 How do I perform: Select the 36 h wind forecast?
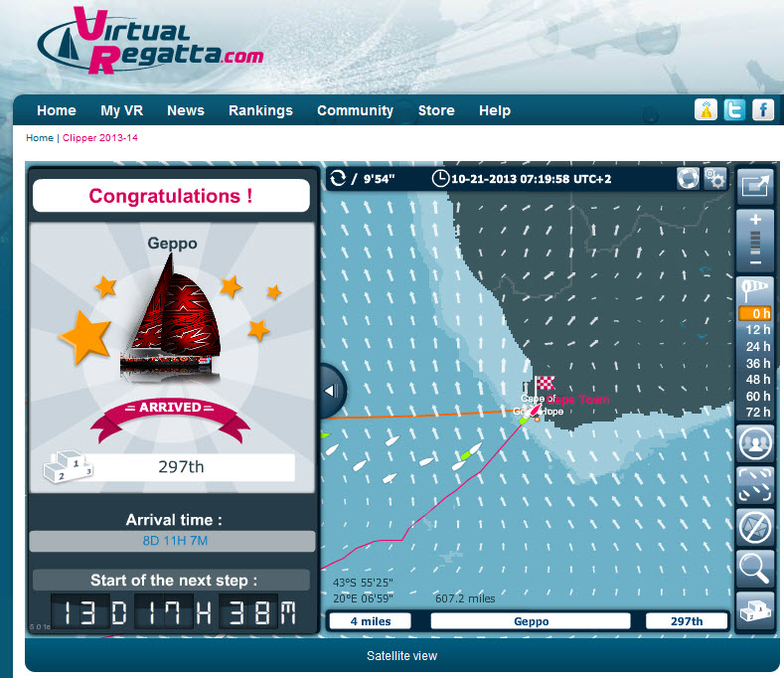click(x=757, y=363)
